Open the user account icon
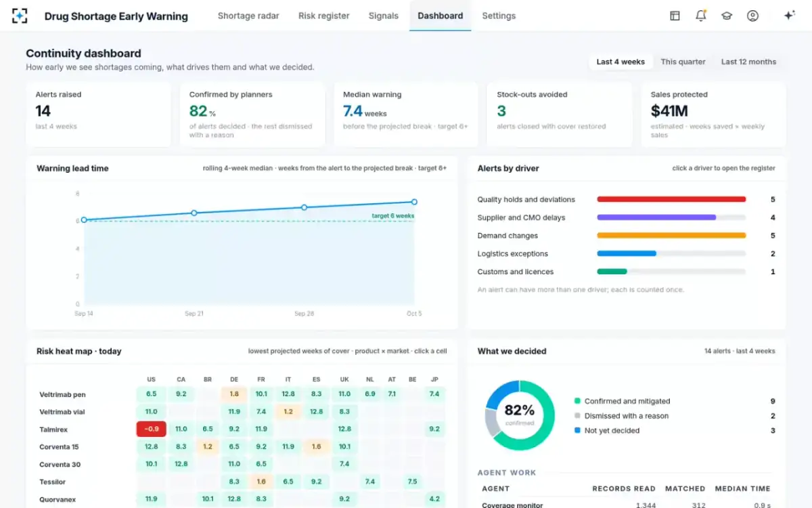 pyautogui.click(x=752, y=16)
